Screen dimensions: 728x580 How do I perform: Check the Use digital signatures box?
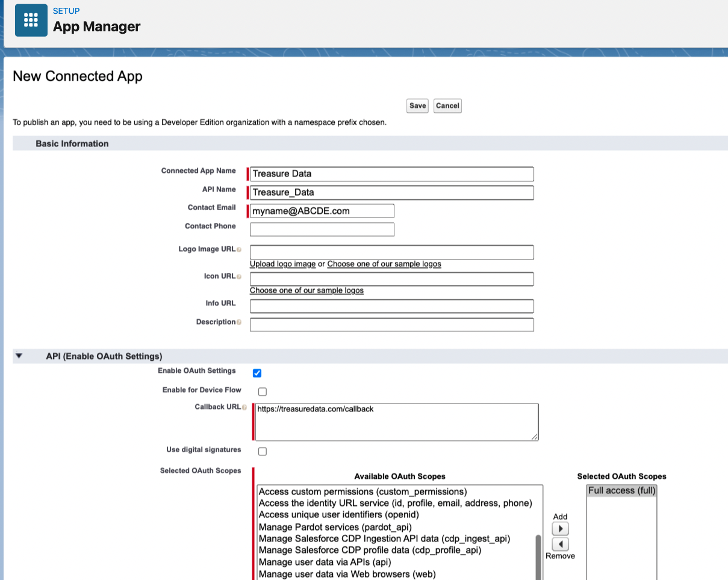coord(263,451)
